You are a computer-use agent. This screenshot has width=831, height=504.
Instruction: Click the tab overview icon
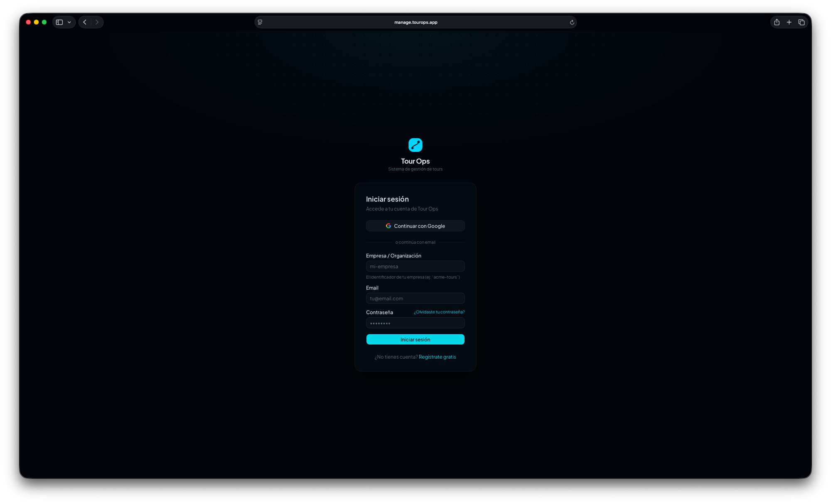[801, 22]
